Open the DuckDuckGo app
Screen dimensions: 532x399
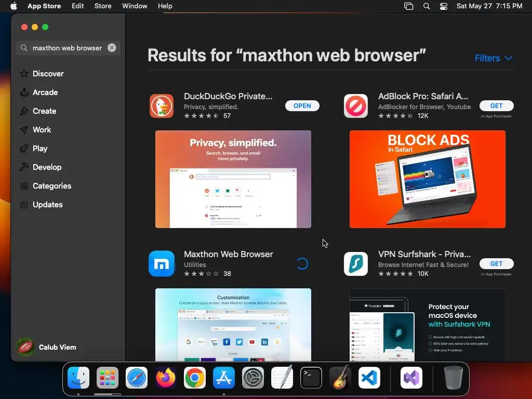point(302,106)
